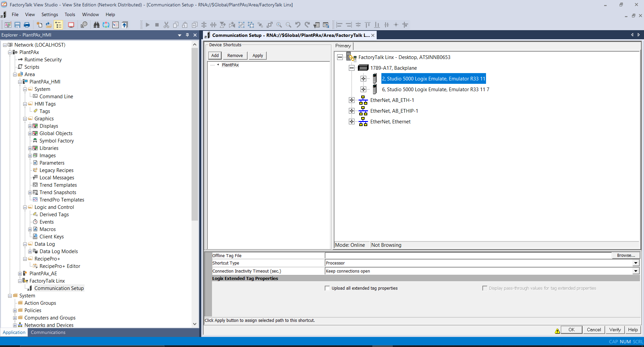Click the Open application folder icon
Image resolution: width=644 pixels, height=347 pixels.
click(49, 25)
